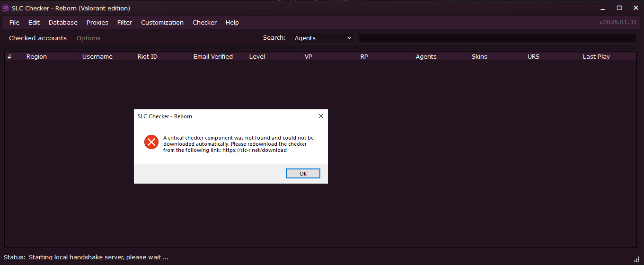Sort by the Username column header
This screenshot has height=265, width=644.
(x=107, y=56)
